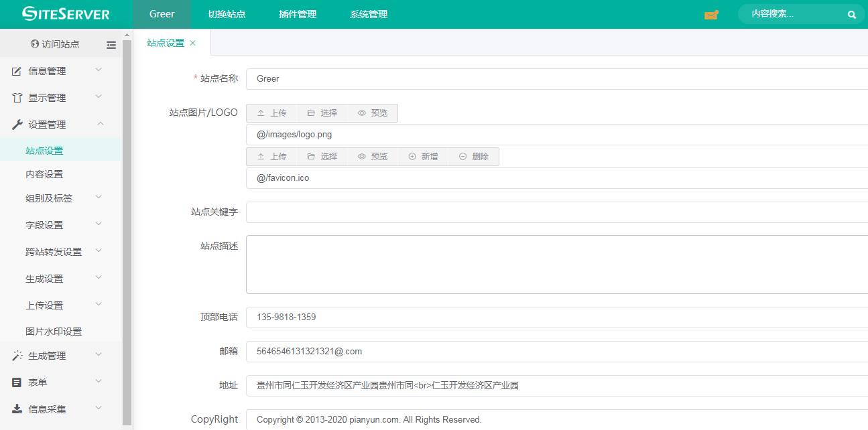868x430 pixels.
Task: Close the 站点设置 tab
Action: tap(193, 43)
